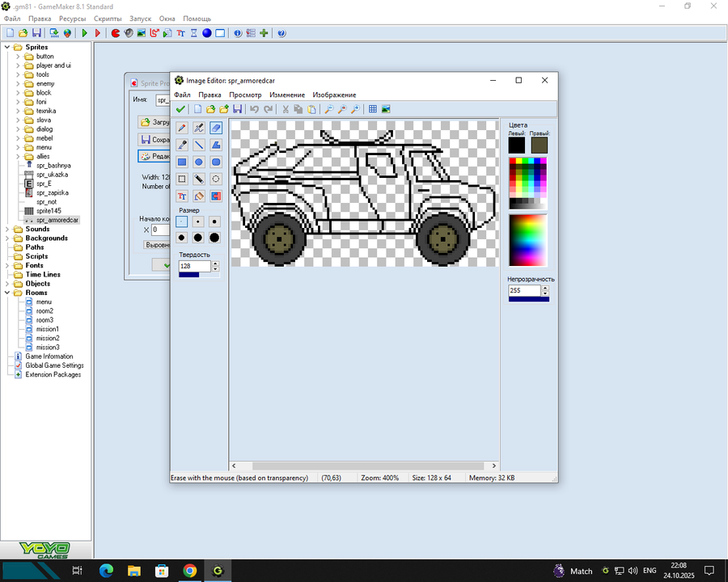Select the Rectangle shape tool
Image resolution: width=728 pixels, height=582 pixels.
click(x=182, y=162)
